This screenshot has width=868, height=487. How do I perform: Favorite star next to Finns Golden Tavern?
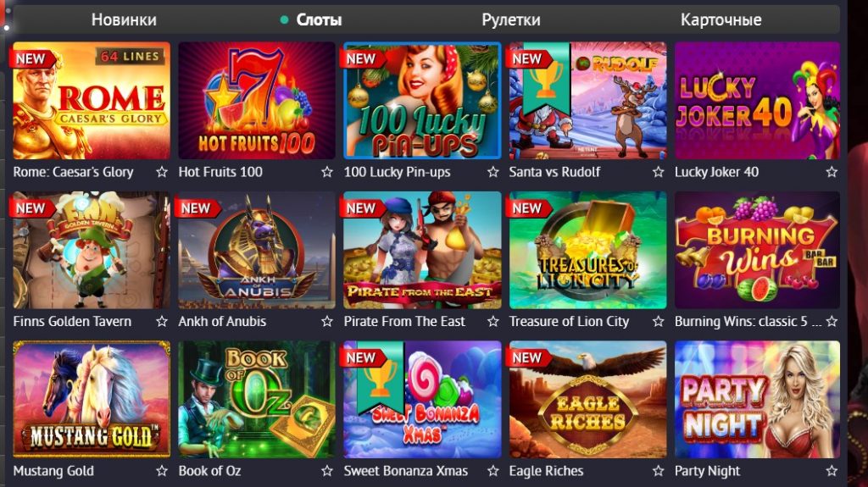[x=162, y=322]
